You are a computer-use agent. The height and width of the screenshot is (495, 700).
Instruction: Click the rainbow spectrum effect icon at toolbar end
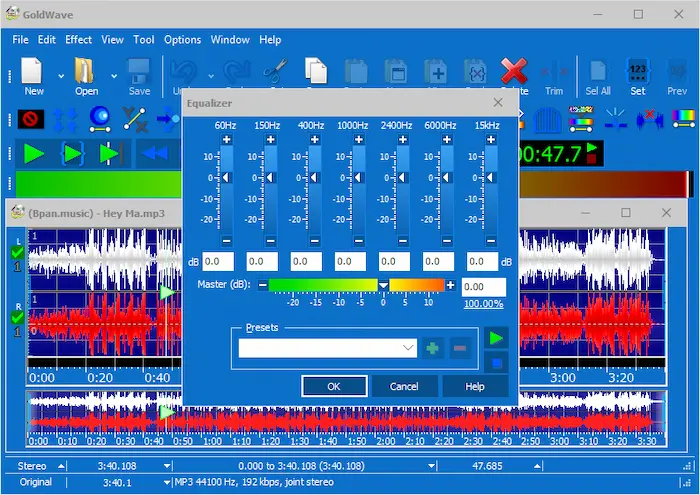(x=683, y=119)
